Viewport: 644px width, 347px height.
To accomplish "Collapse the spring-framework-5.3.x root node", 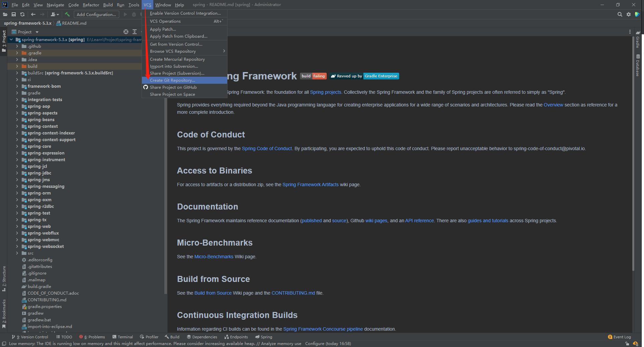I will (x=11, y=39).
